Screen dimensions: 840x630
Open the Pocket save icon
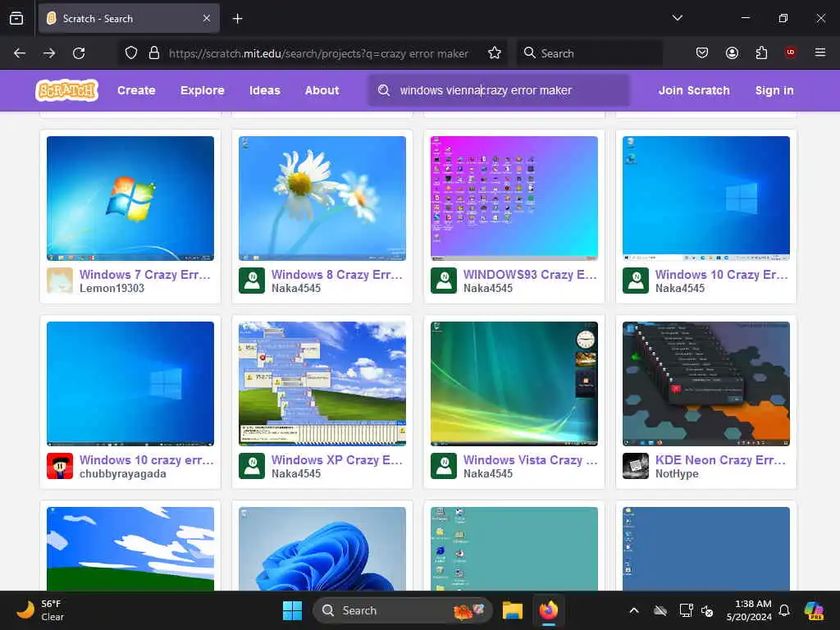click(x=702, y=53)
